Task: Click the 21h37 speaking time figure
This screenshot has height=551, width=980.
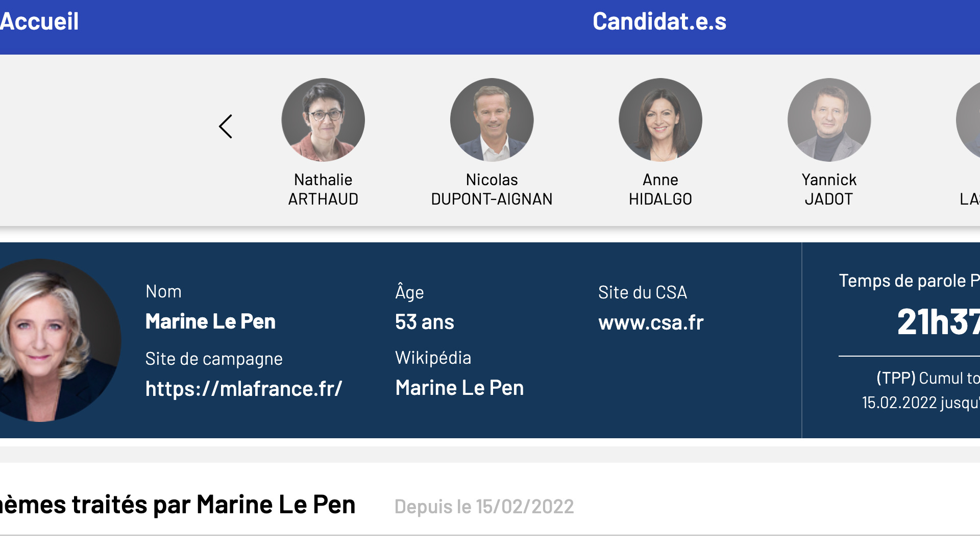Action: (x=938, y=322)
